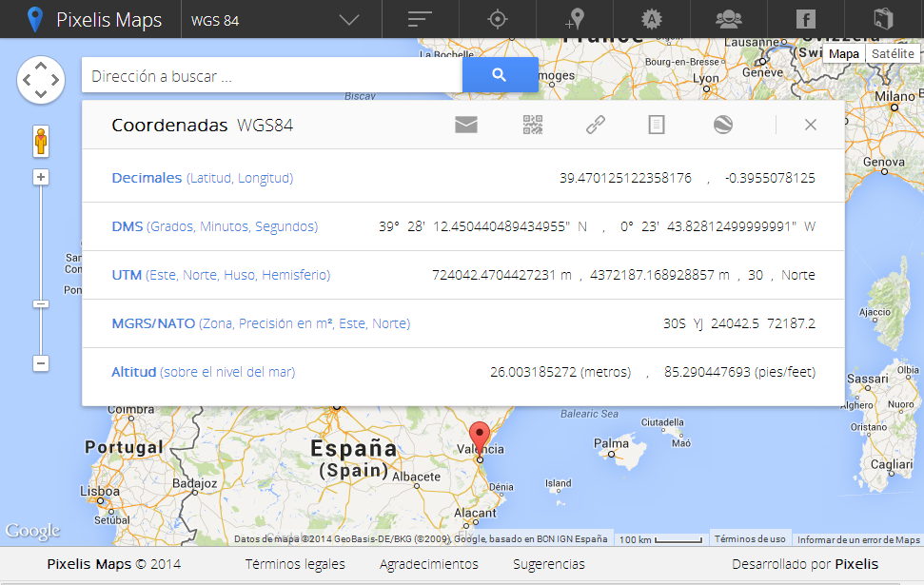
Task: Expand the WGS 84 datum dropdown
Action: (x=349, y=20)
